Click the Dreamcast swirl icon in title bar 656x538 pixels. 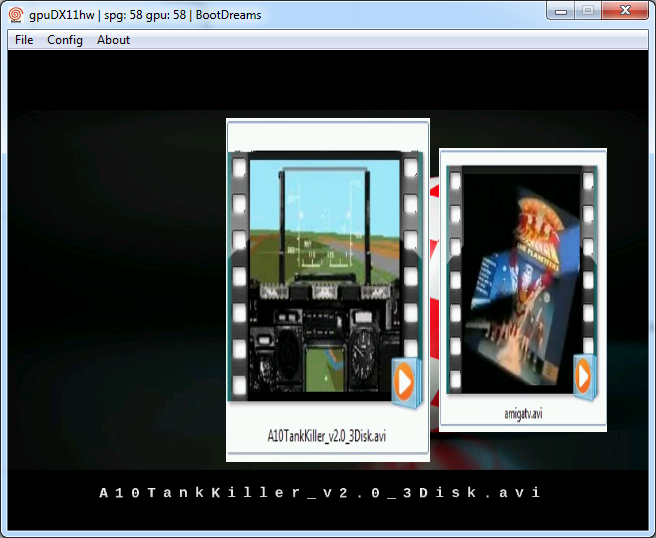pyautogui.click(x=16, y=15)
